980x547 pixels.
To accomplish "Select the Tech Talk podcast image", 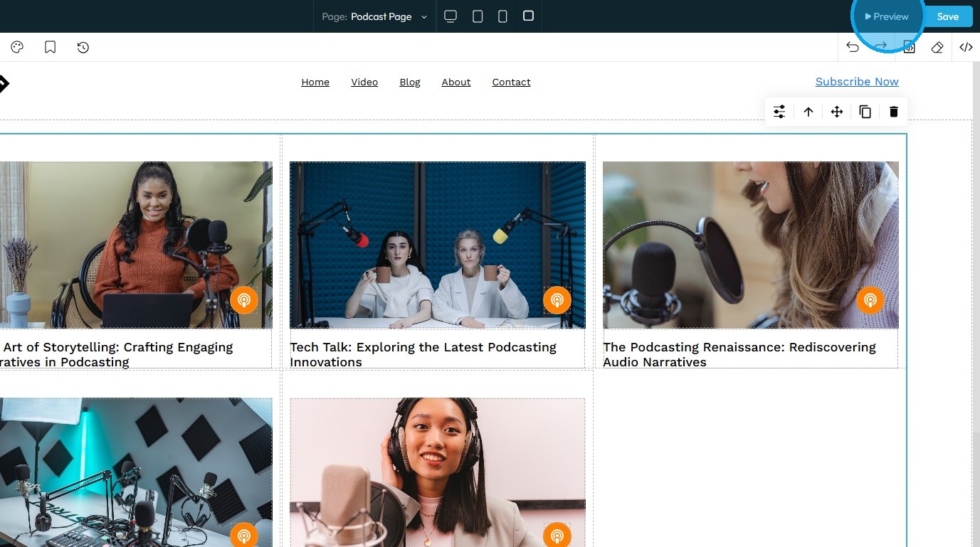I will point(438,245).
